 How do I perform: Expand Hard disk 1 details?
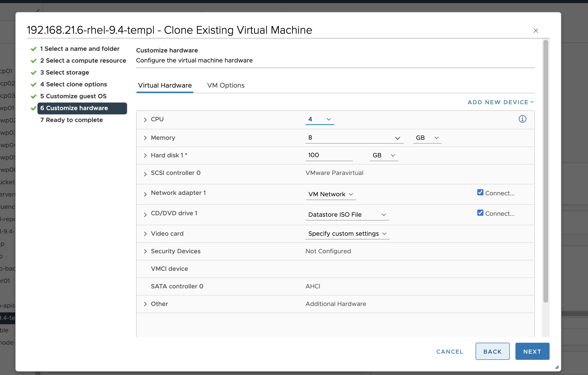click(x=145, y=155)
